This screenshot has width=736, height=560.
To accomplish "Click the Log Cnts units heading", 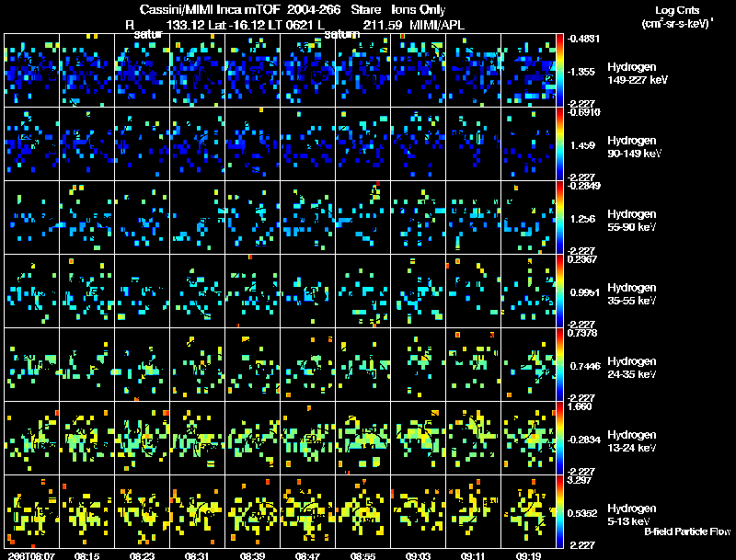I will click(677, 17).
